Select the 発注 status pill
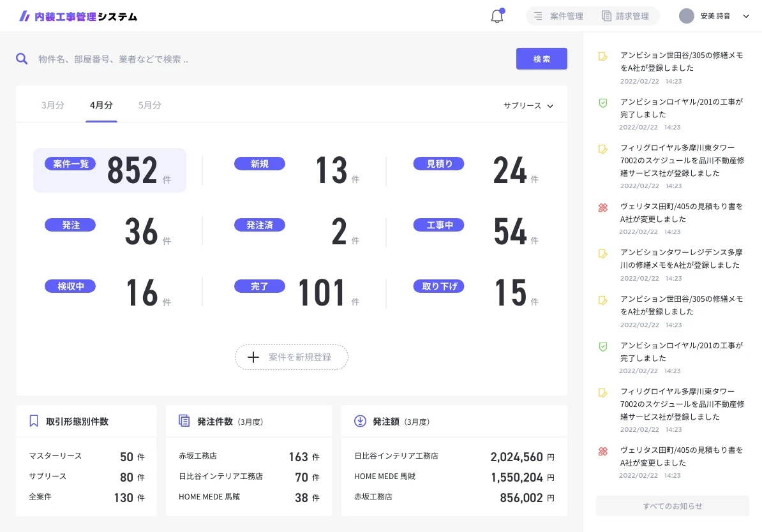 (x=70, y=225)
